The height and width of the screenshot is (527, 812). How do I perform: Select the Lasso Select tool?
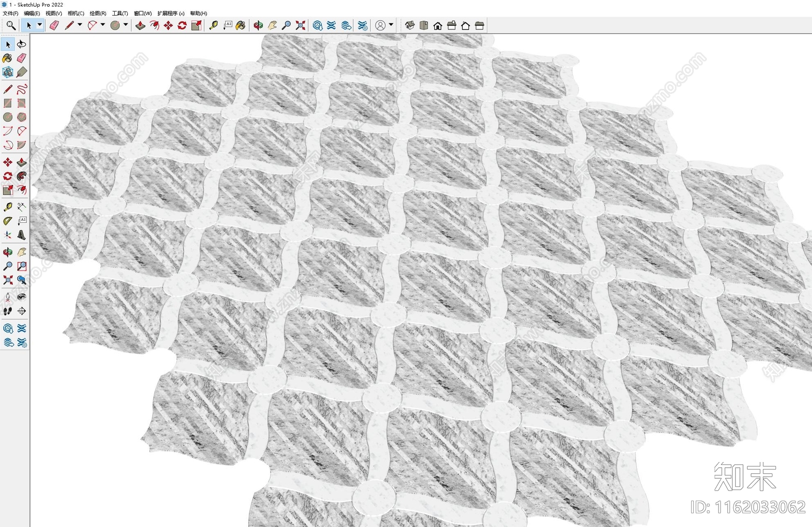tap(21, 45)
